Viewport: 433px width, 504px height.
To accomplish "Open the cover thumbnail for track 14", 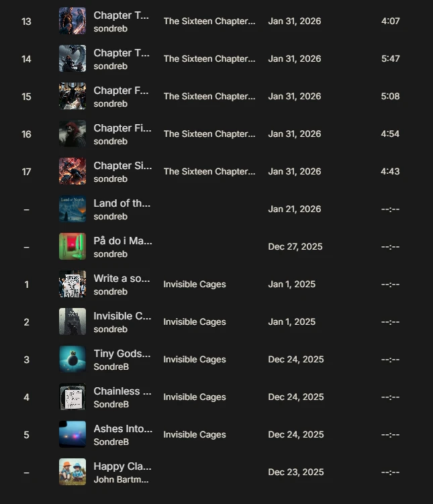I will pyautogui.click(x=72, y=58).
